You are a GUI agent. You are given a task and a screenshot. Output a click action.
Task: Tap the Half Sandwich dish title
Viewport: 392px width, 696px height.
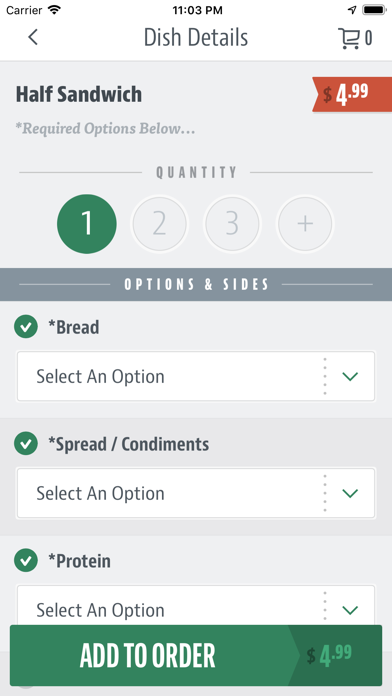pyautogui.click(x=79, y=95)
